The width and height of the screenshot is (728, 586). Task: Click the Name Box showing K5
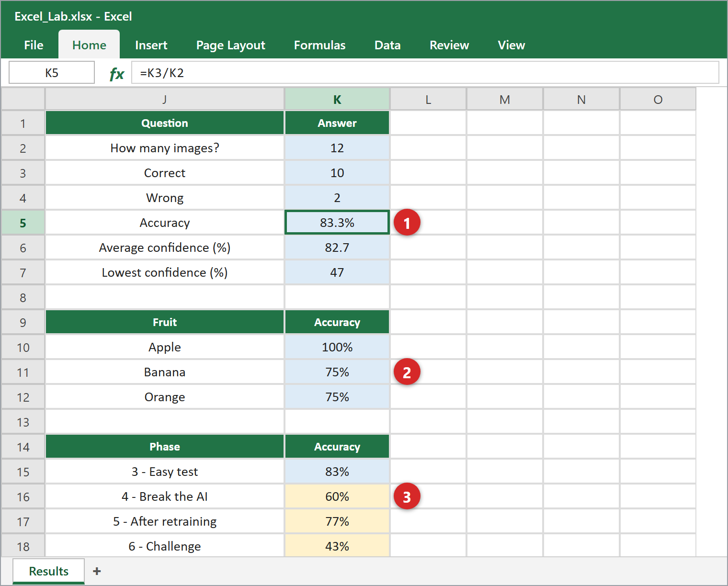click(x=52, y=73)
